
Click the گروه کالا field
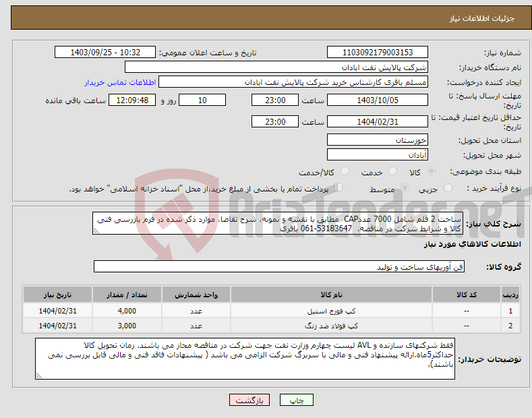click(279, 267)
